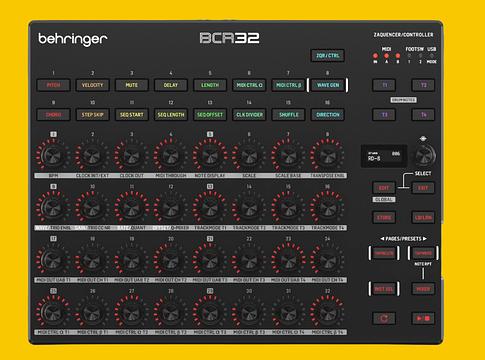Click the MIDI CTRL α T1 encoder 25
The image size is (485, 360).
53,312
